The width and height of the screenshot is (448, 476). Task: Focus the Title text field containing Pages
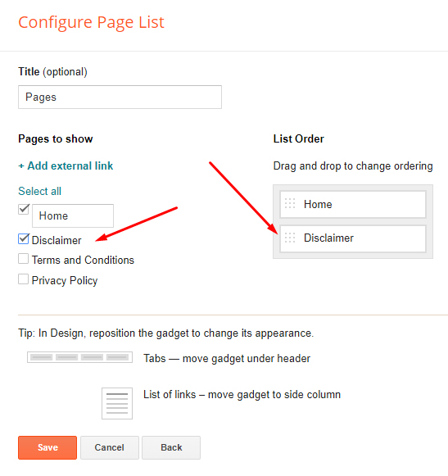120,97
